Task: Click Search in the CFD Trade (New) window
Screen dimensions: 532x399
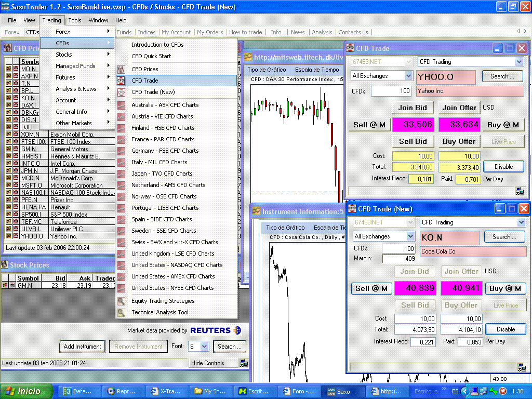Action: click(504, 237)
